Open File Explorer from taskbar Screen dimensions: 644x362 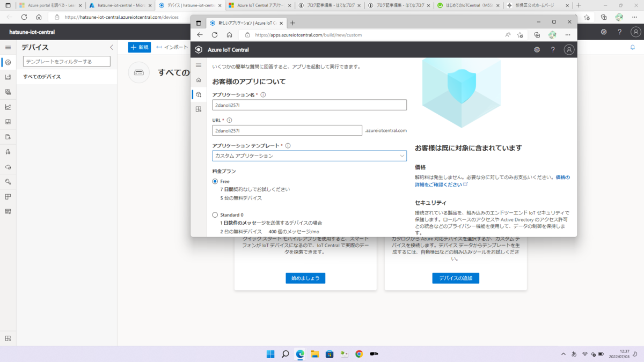point(315,354)
